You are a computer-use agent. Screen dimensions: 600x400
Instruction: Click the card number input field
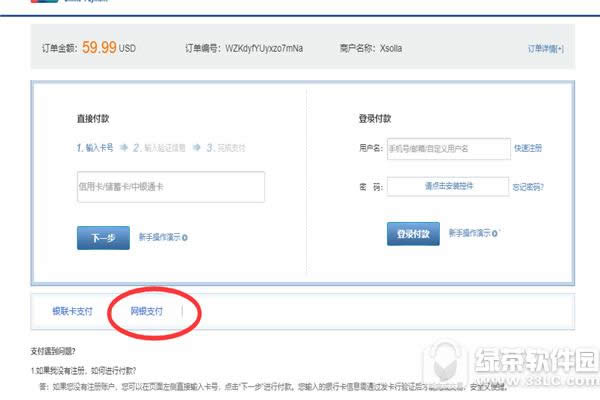pos(170,187)
